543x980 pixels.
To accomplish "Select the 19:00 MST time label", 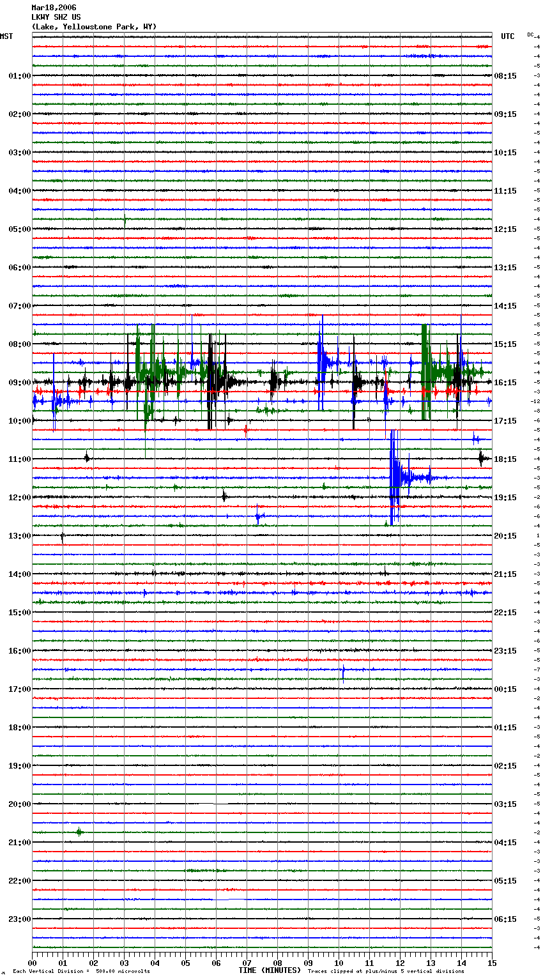I will pyautogui.click(x=20, y=766).
